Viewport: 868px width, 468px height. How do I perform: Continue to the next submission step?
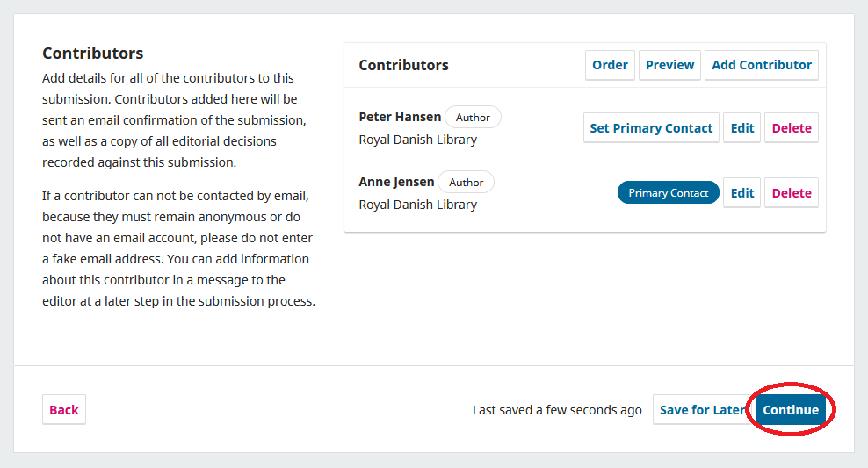790,410
